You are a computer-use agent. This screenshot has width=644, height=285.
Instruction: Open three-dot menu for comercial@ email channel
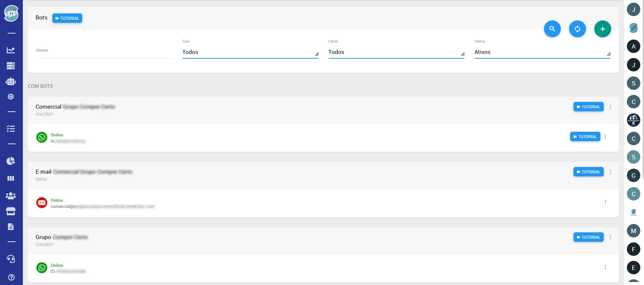click(x=605, y=202)
